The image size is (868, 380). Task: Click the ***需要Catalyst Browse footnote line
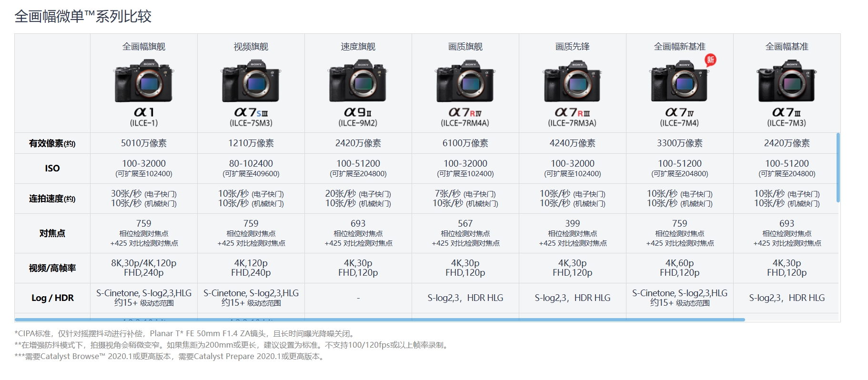pyautogui.click(x=171, y=357)
